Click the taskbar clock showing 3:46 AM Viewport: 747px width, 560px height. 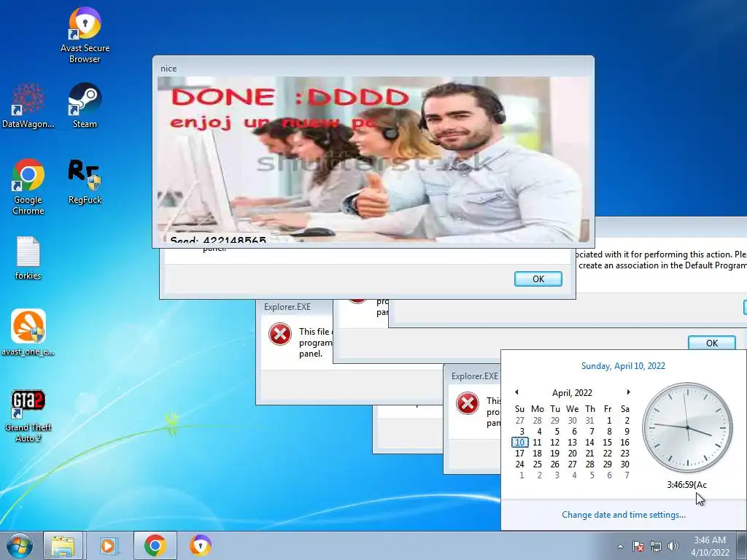(x=709, y=540)
